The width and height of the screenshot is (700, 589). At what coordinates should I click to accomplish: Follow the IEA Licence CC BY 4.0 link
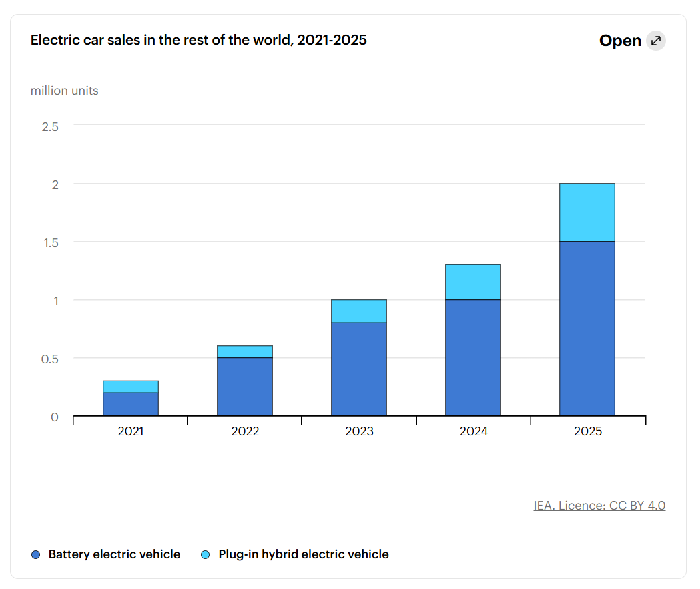599,505
